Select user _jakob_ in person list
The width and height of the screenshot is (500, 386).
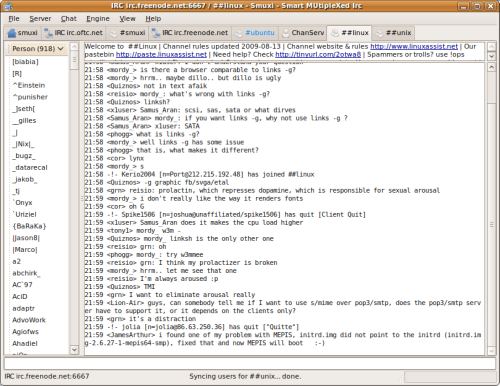click(x=25, y=179)
